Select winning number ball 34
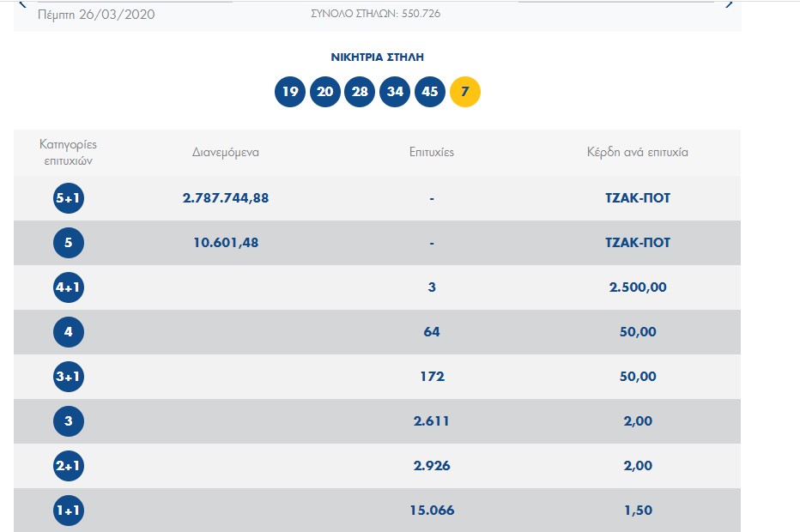The image size is (800, 532). 395,92
